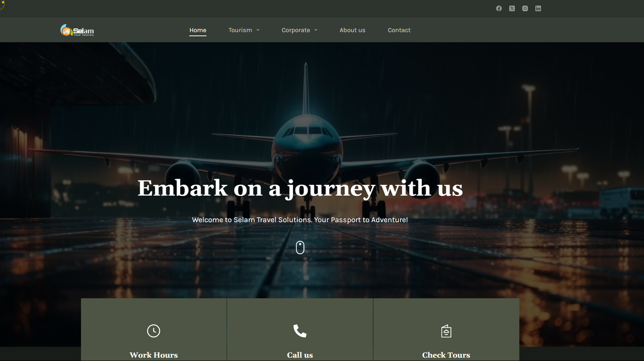Open the X (Twitter) social icon

512,8
